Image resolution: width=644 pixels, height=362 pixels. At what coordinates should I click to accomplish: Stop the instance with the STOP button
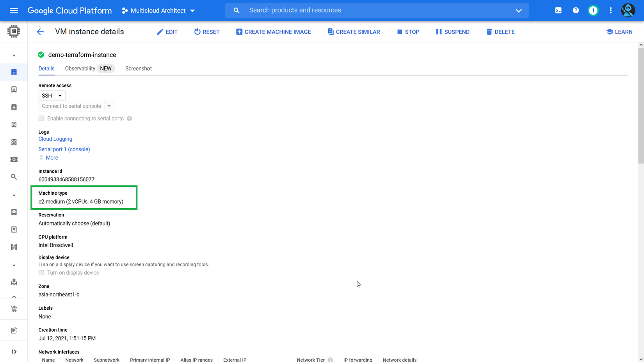point(408,32)
